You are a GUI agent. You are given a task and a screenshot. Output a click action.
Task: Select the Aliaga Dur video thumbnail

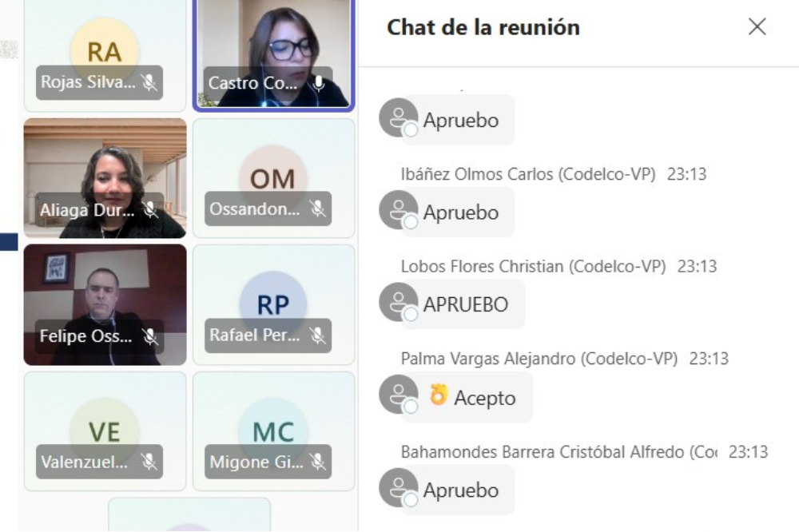[105, 178]
